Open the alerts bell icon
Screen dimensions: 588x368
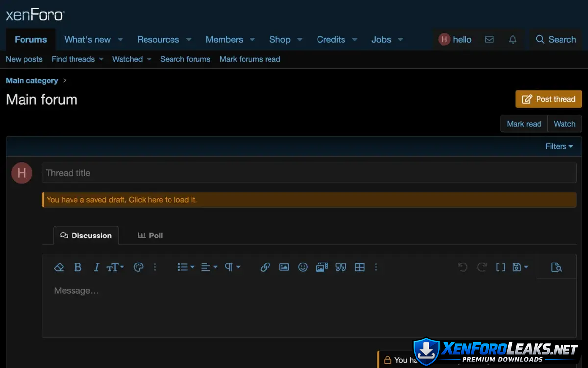tap(513, 40)
